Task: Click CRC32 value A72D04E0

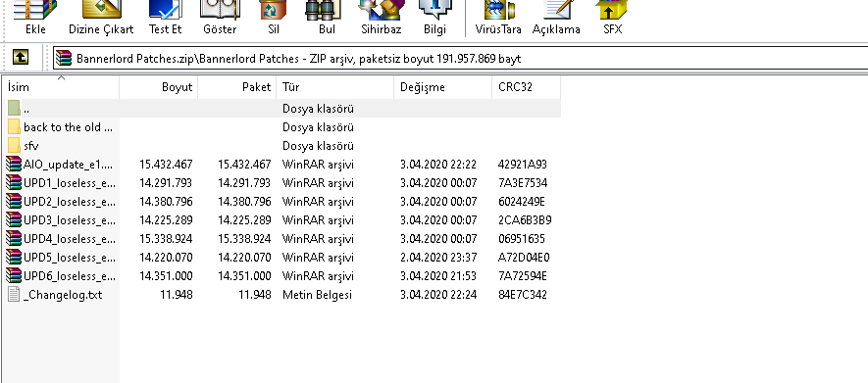Action: point(524,258)
